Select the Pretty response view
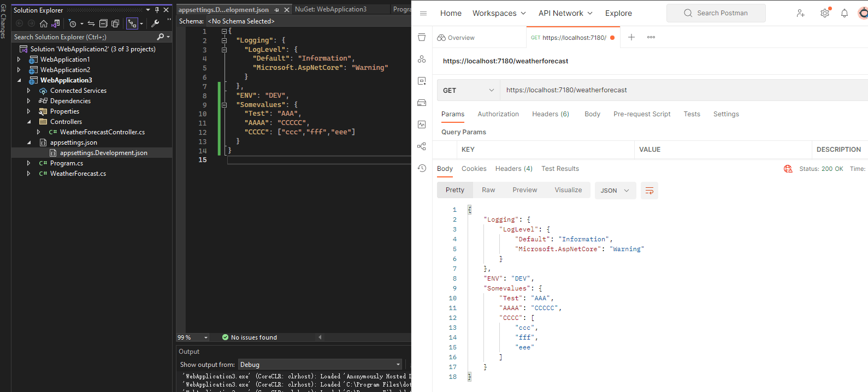868x392 pixels. point(455,190)
